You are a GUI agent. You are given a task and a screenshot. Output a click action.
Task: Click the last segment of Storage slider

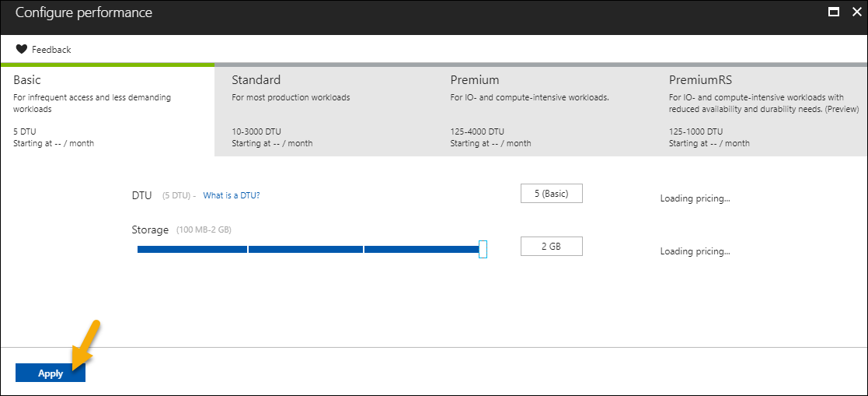[420, 249]
